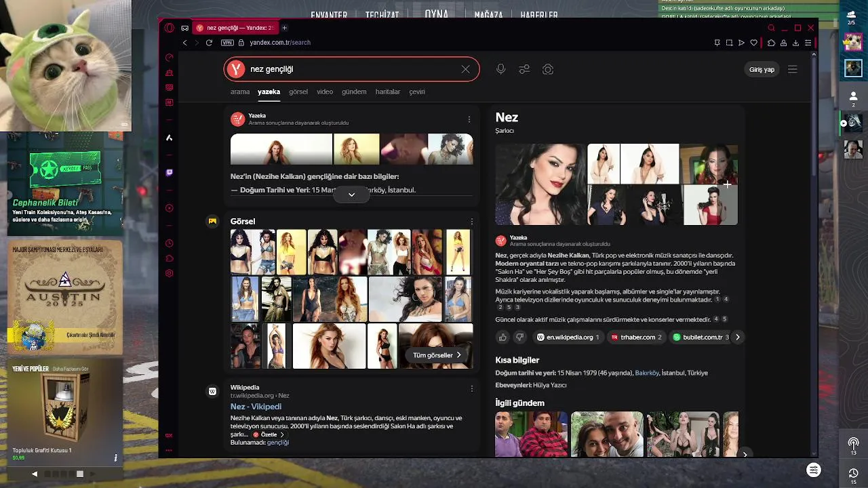Select the yazeka tab
The height and width of the screenshot is (488, 868).
[x=269, y=91]
